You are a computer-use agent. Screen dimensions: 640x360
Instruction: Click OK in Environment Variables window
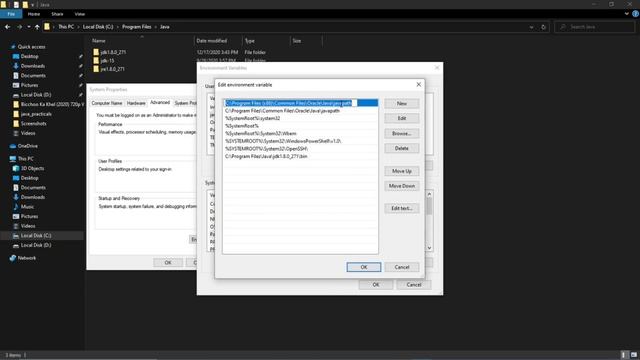[376, 284]
